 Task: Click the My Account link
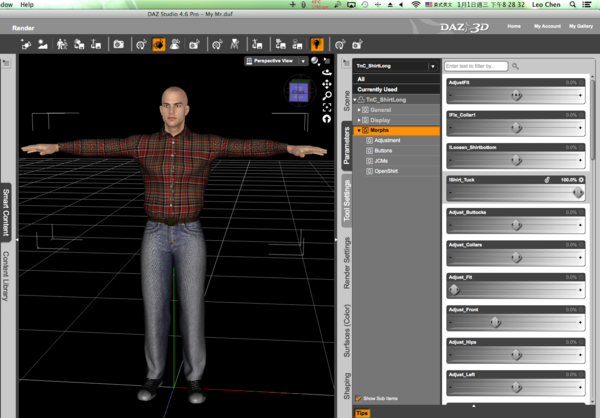[x=547, y=25]
